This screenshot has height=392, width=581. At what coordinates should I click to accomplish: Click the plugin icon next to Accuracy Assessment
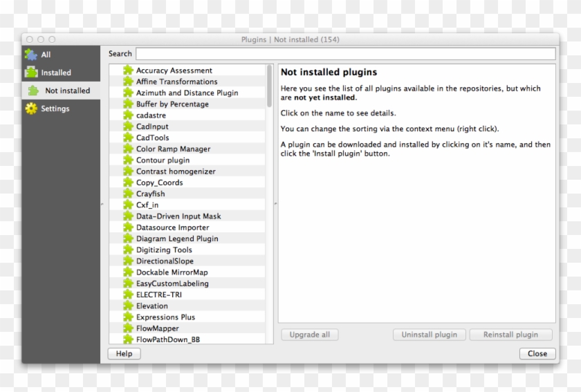[128, 70]
